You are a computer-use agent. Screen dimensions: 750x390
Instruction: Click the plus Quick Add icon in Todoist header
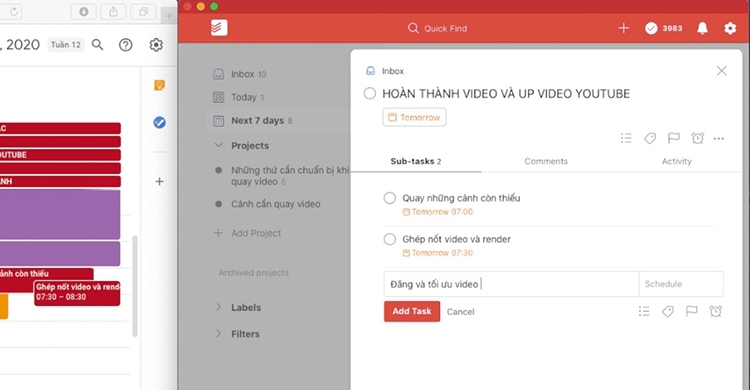point(623,28)
